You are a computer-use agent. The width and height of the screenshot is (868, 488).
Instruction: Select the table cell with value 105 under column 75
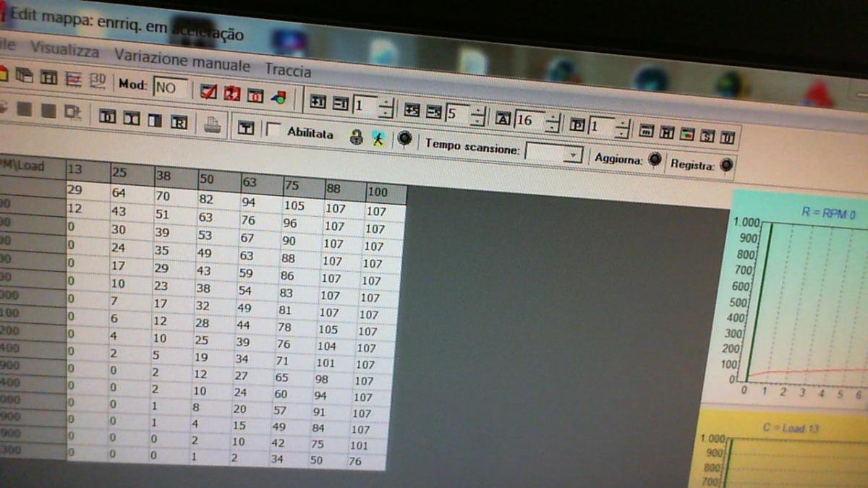pyautogui.click(x=294, y=206)
